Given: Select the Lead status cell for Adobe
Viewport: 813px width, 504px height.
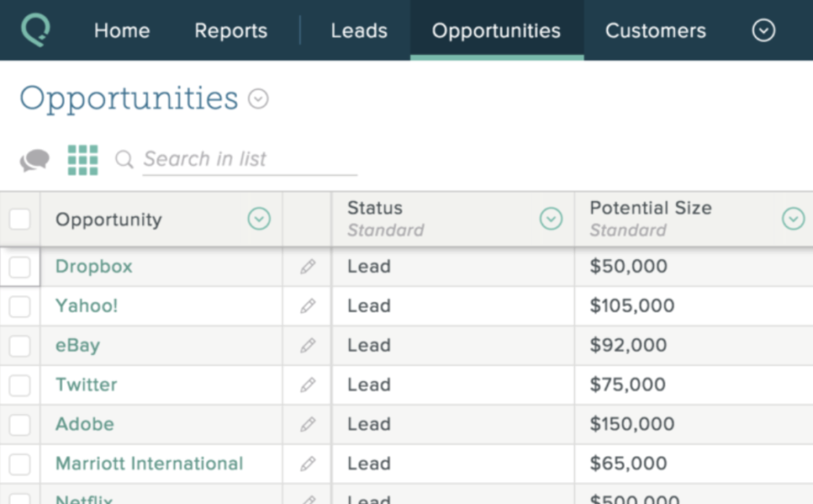Looking at the screenshot, I should pos(452,424).
